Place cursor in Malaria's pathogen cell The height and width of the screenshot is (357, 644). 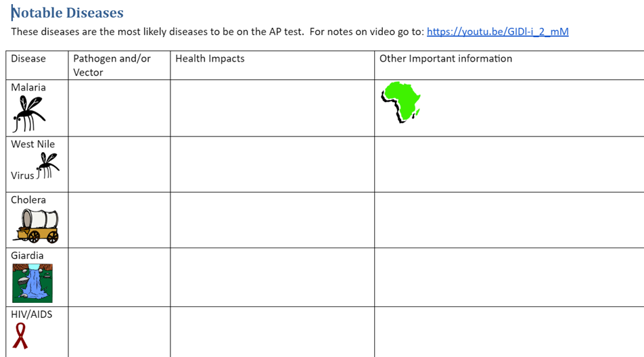(119, 108)
